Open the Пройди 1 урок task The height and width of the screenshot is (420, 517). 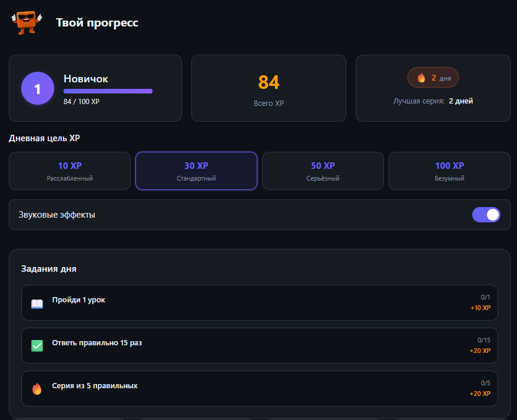(259, 303)
